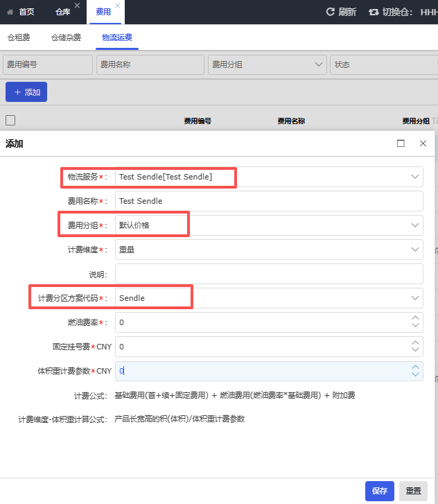Click the 添加 button in toolbar

(x=26, y=92)
